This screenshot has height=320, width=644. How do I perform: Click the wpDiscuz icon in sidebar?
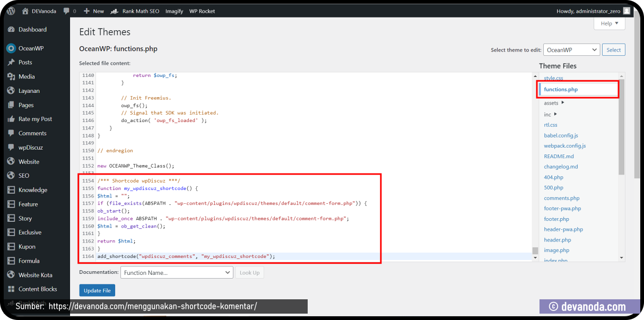[11, 148]
